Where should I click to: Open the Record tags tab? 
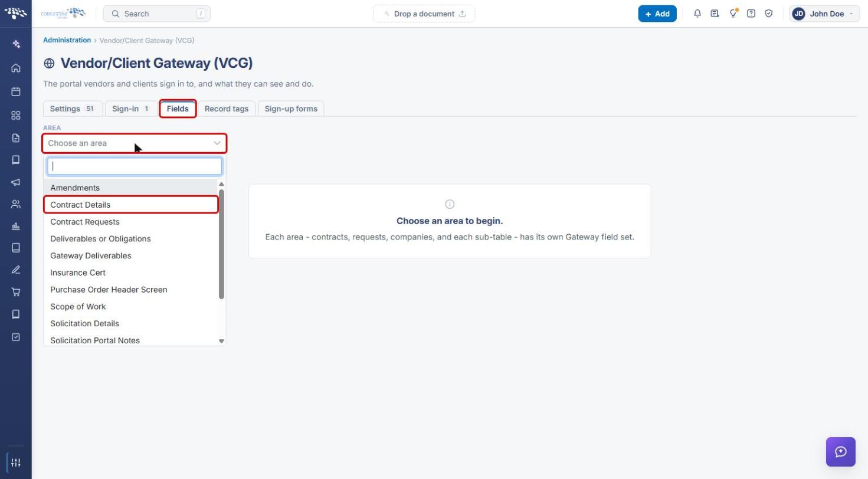coord(227,109)
